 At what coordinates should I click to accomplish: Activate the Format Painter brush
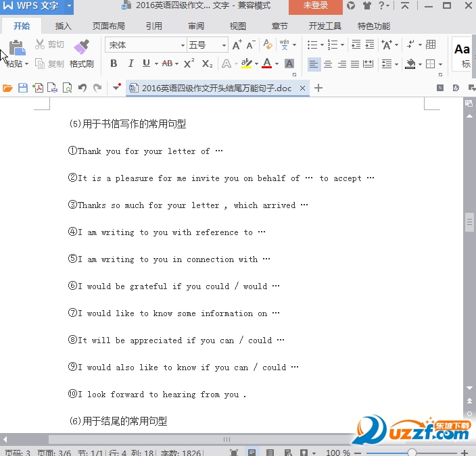pyautogui.click(x=81, y=47)
